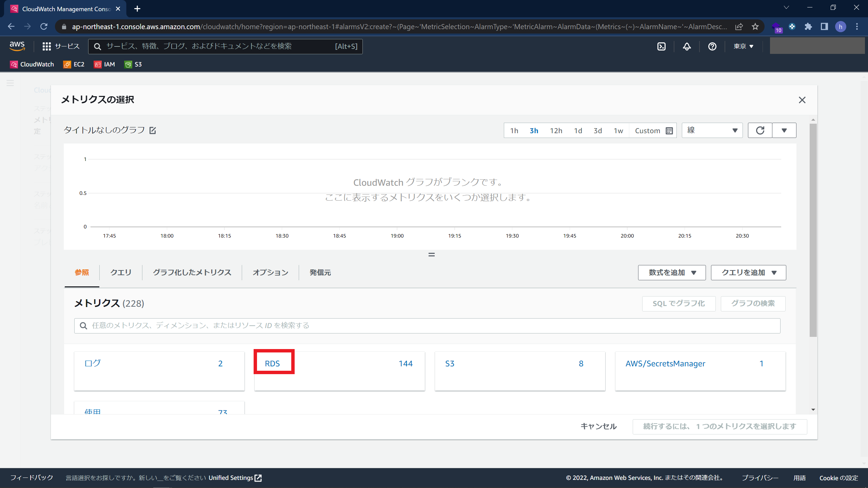This screenshot has width=868, height=488.
Task: Open browser extensions puzzle icon
Action: 808,26
